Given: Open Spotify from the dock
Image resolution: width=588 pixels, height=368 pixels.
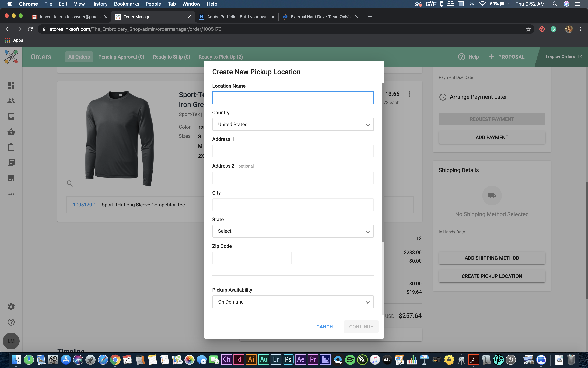Looking at the screenshot, I should click(350, 359).
